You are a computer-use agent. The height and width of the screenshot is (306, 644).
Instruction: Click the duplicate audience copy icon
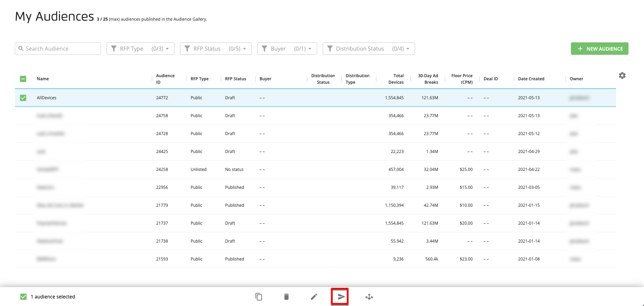pyautogui.click(x=259, y=297)
